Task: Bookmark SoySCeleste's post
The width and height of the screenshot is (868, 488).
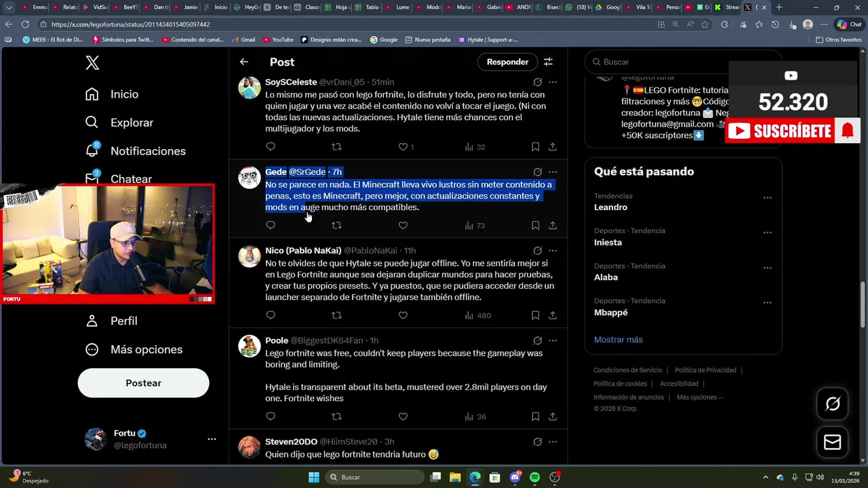Action: pyautogui.click(x=535, y=146)
